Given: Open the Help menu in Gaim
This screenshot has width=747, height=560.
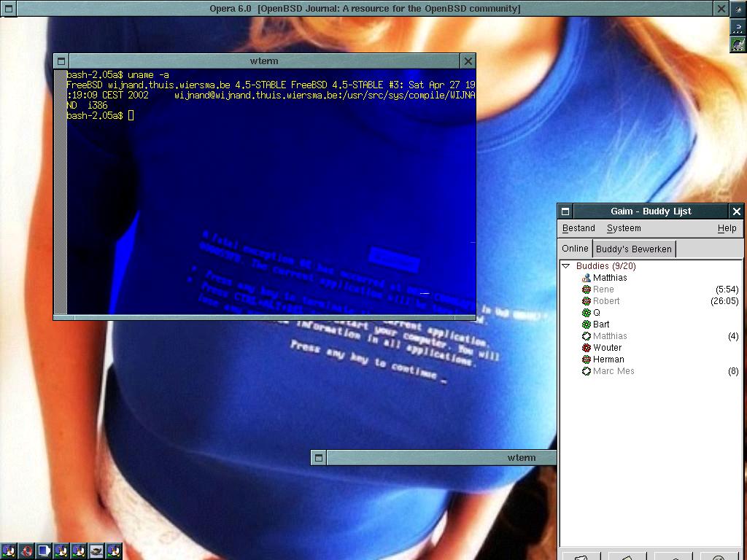Looking at the screenshot, I should coord(727,228).
